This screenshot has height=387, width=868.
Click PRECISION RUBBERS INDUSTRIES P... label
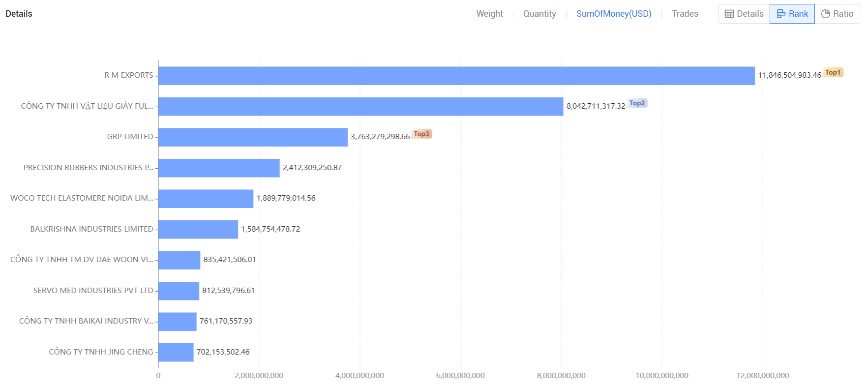click(x=89, y=168)
